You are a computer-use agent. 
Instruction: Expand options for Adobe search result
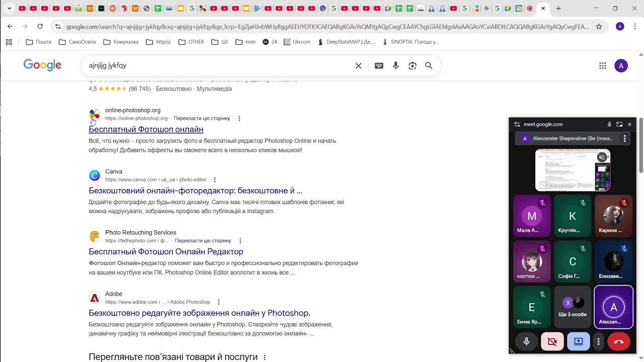[x=218, y=302]
